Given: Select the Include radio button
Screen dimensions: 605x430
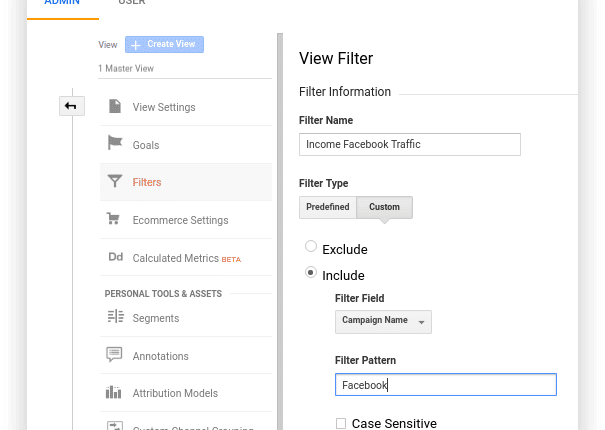Looking at the screenshot, I should click(311, 272).
